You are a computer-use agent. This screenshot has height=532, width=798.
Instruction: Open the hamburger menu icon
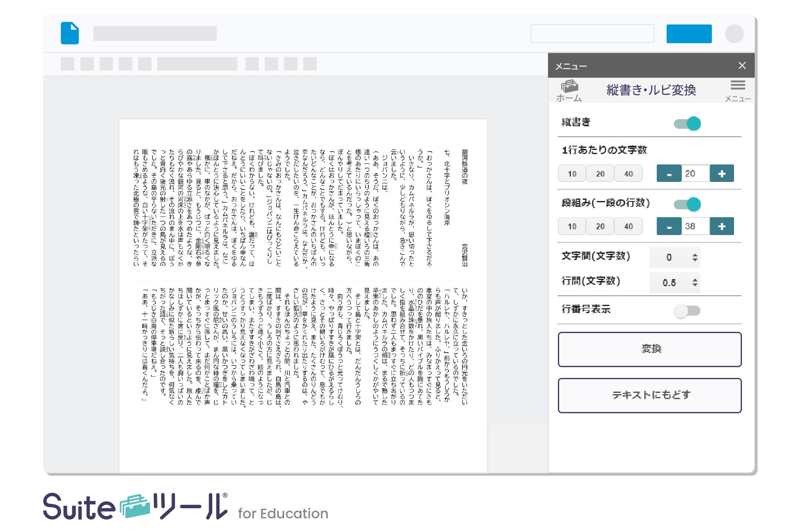737,86
